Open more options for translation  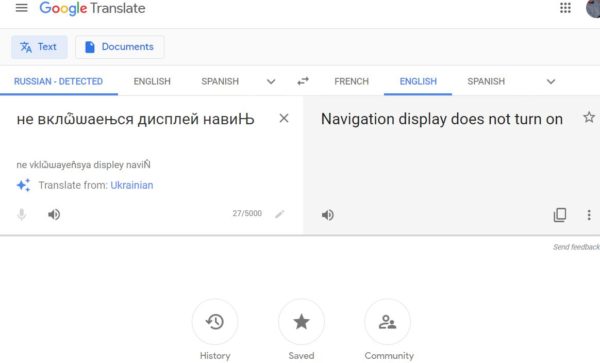point(589,215)
